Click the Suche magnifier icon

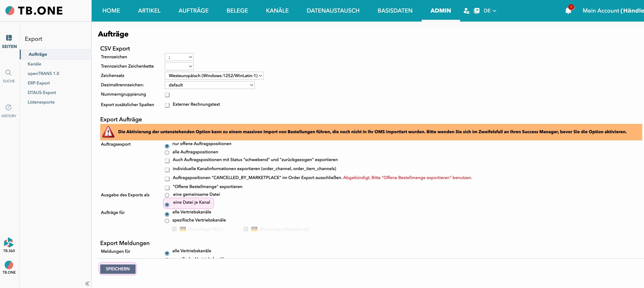pos(8,73)
